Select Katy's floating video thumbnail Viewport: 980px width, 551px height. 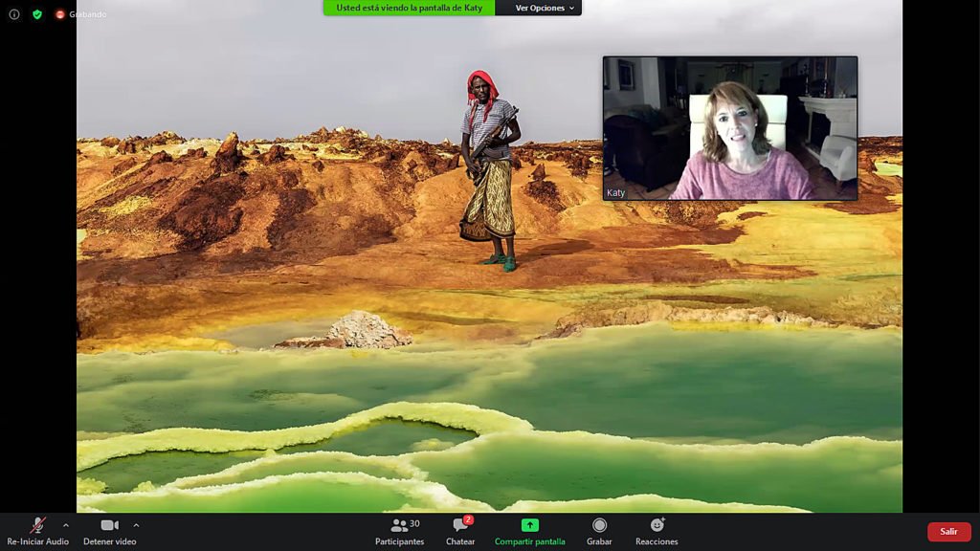point(729,127)
